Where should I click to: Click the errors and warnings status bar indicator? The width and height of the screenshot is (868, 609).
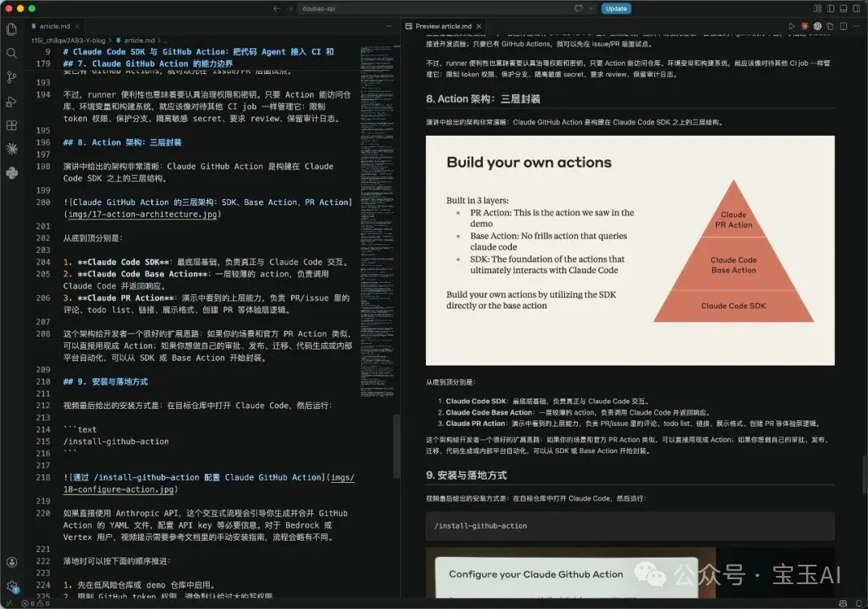tap(35, 603)
